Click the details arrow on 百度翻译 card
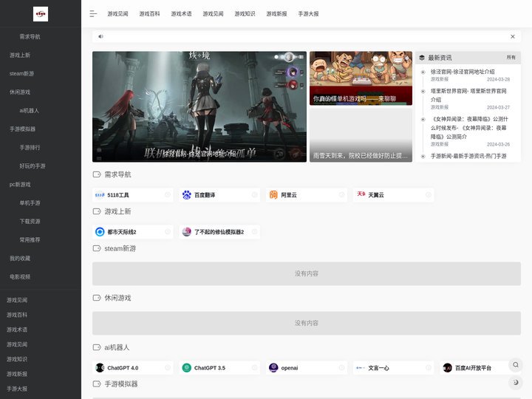532x399 pixels. pos(254,194)
